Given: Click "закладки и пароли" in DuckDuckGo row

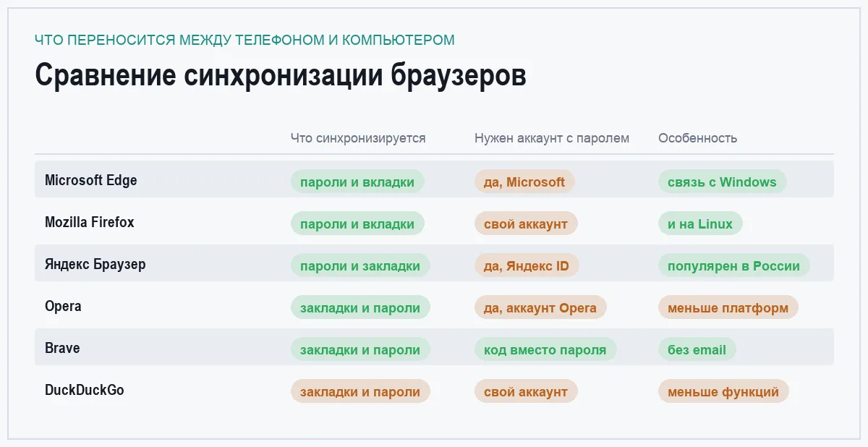Looking at the screenshot, I should (360, 391).
